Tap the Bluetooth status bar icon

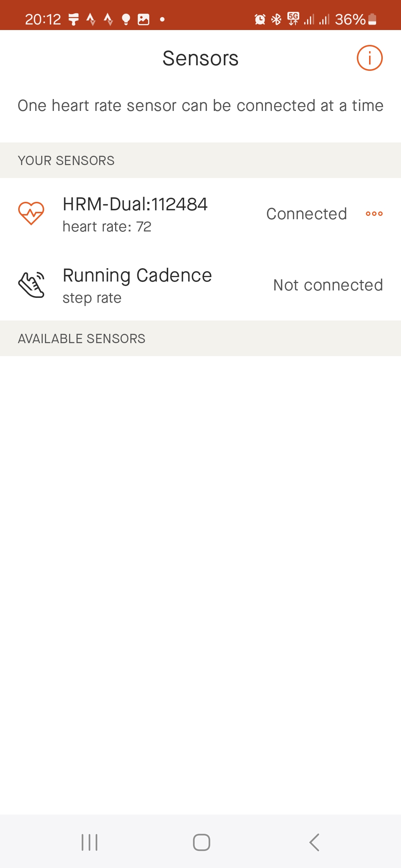coord(276,19)
